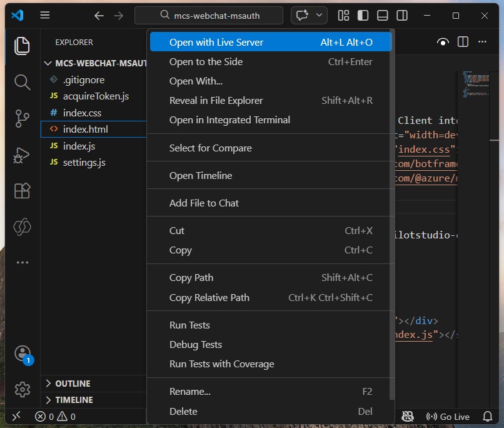Toggle the Secondary Side Bar layout button
Viewport: 504px width, 428px height.
[x=402, y=16]
